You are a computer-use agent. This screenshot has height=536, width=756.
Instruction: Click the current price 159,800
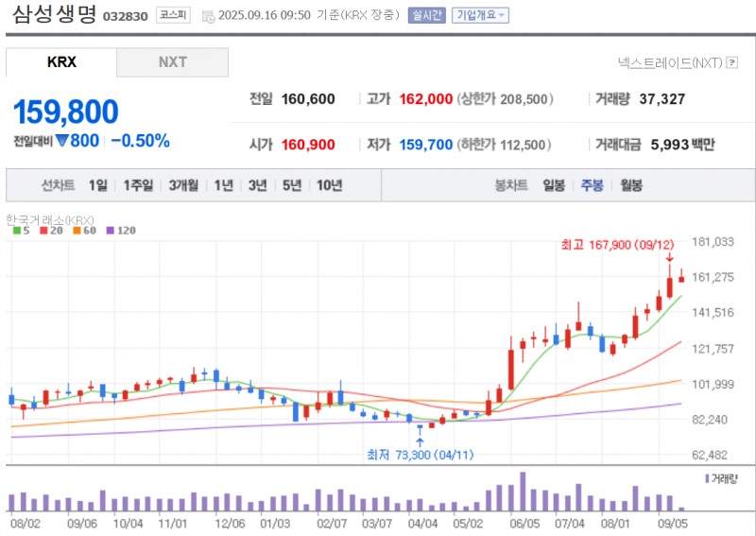click(x=65, y=112)
